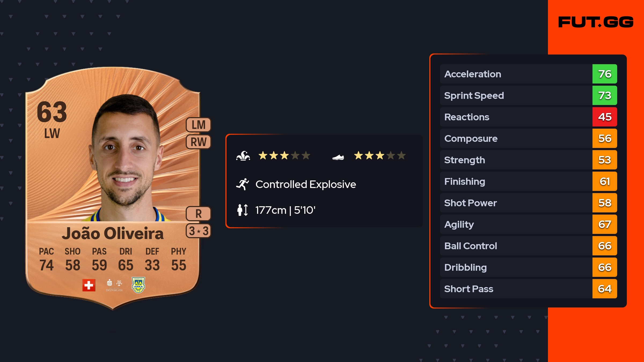Viewport: 644px width, 362px height.
Task: Click the player height icon
Action: click(x=243, y=210)
